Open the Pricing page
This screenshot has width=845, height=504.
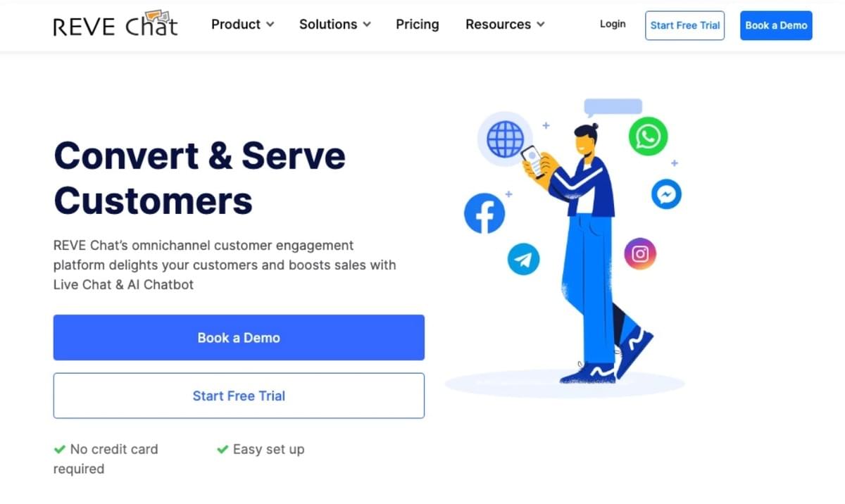[417, 25]
